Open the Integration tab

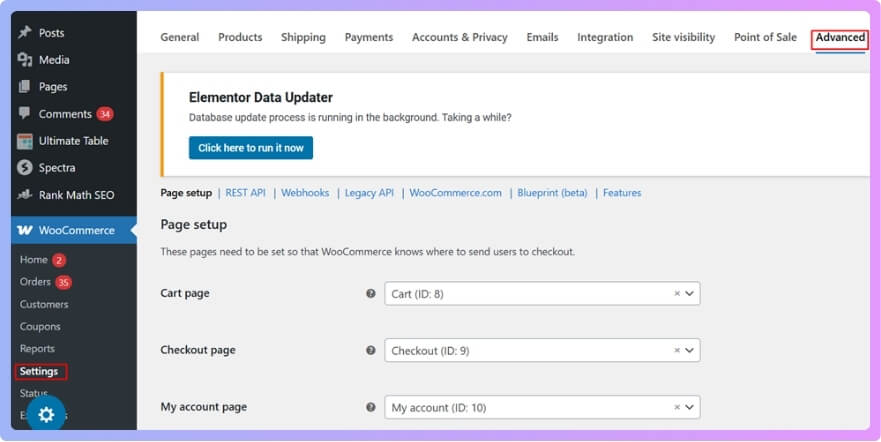pos(605,37)
